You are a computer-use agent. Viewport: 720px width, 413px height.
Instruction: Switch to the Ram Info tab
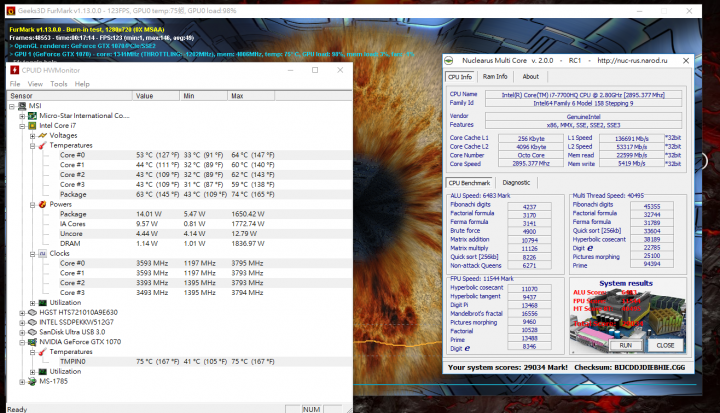(495, 77)
